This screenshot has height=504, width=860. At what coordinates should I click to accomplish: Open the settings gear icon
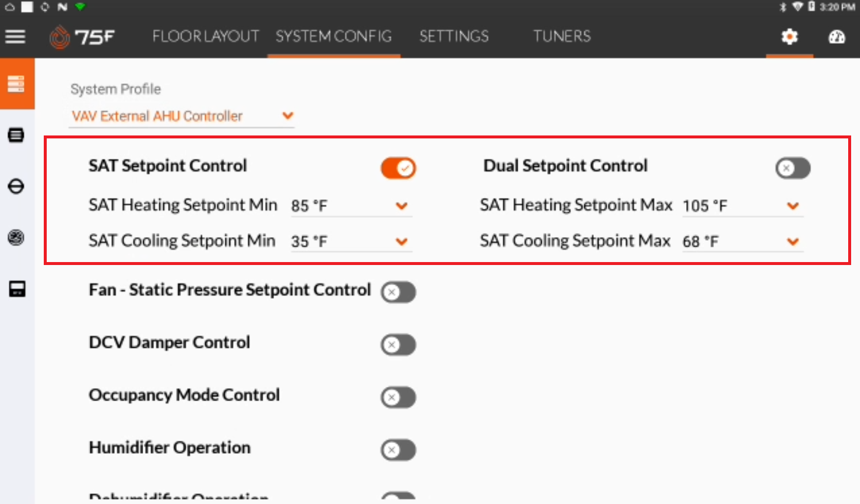(789, 37)
